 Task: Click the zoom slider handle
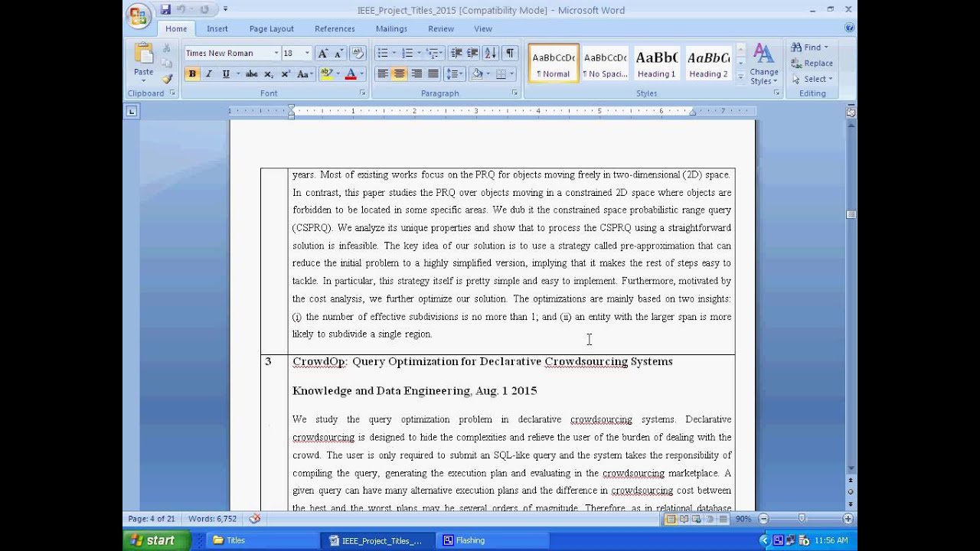coord(802,519)
